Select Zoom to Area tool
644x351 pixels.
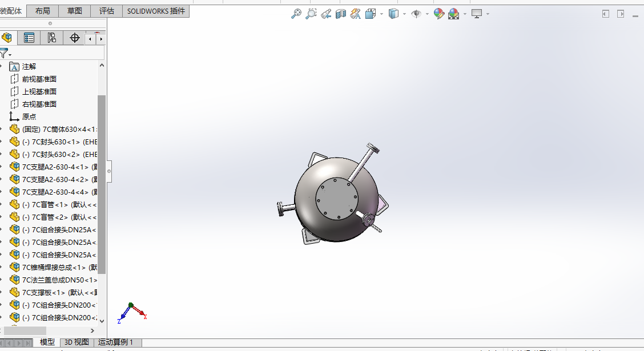(x=311, y=14)
